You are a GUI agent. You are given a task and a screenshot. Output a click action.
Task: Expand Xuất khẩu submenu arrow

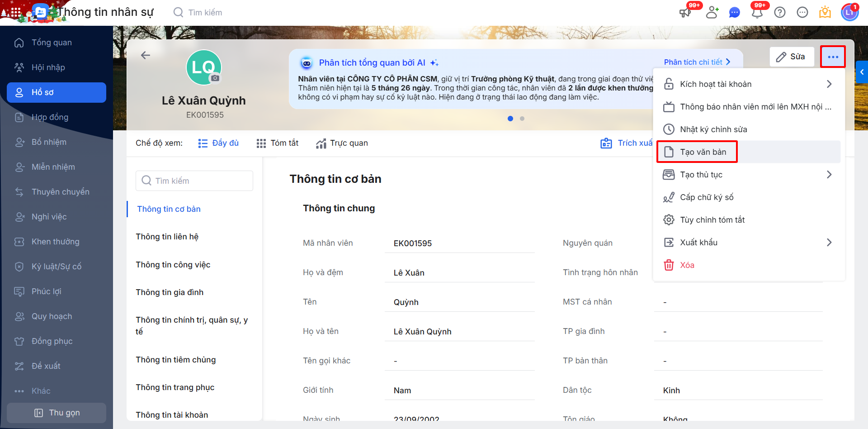pos(829,243)
